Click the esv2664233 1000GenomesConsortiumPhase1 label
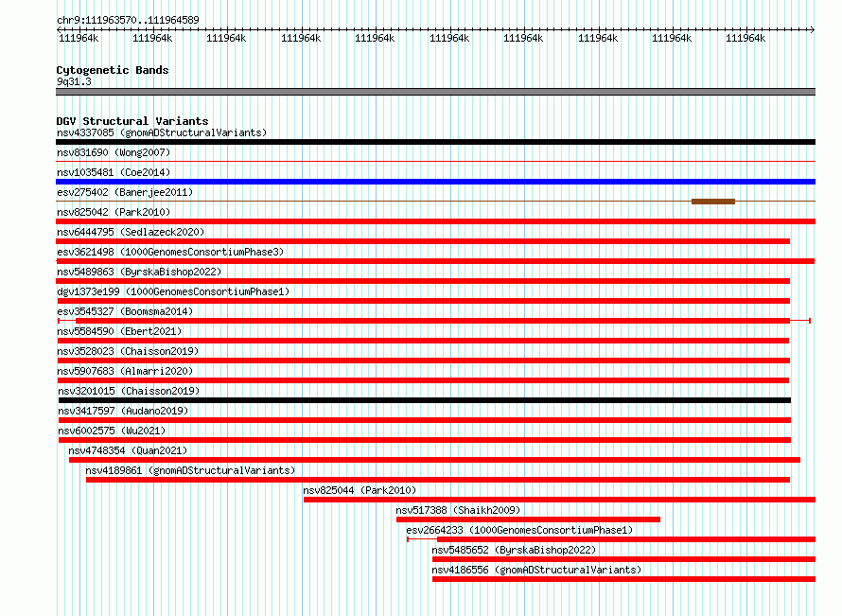 519,530
